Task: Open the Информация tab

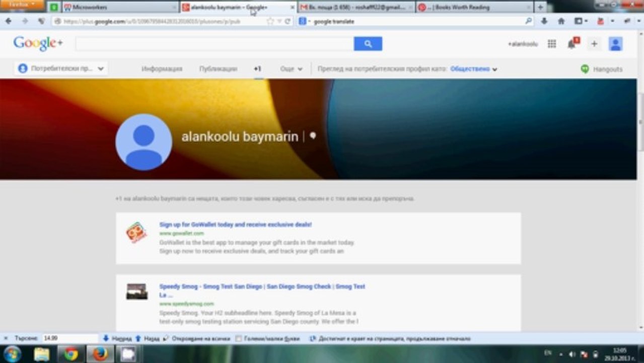Action: (162, 69)
